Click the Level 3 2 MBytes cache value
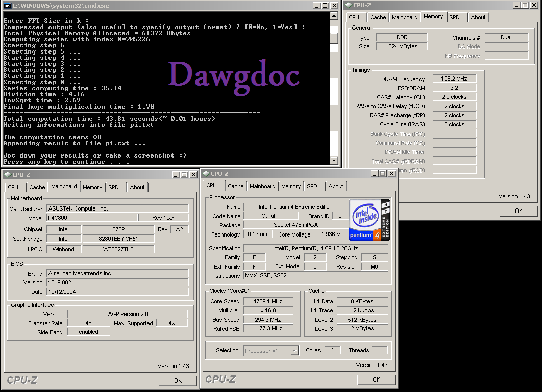 click(362, 328)
